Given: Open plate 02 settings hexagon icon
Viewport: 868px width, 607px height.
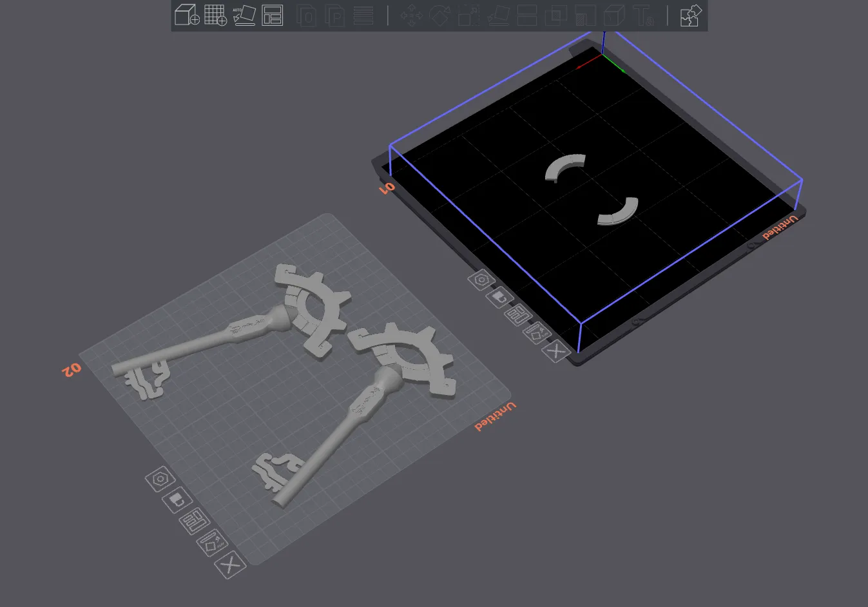Looking at the screenshot, I should (160, 479).
